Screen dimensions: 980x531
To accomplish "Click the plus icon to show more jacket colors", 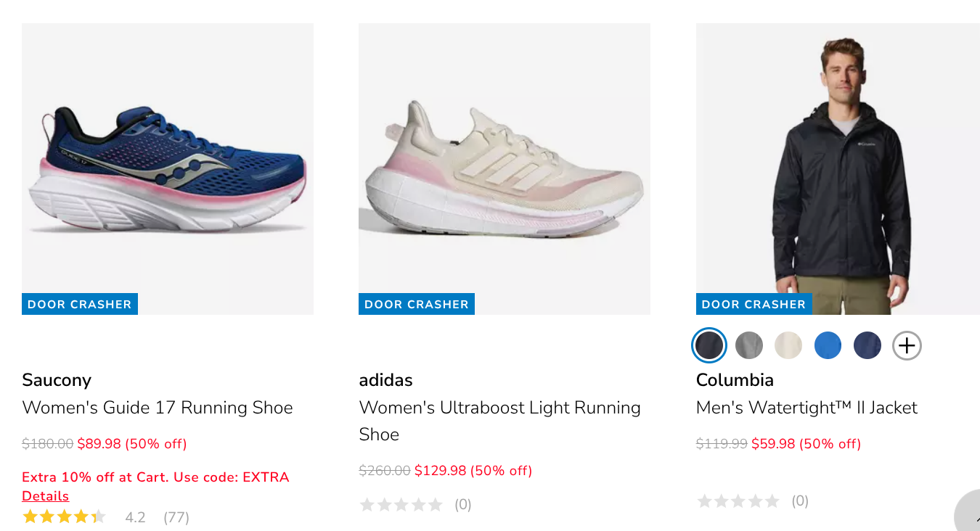I will [906, 345].
